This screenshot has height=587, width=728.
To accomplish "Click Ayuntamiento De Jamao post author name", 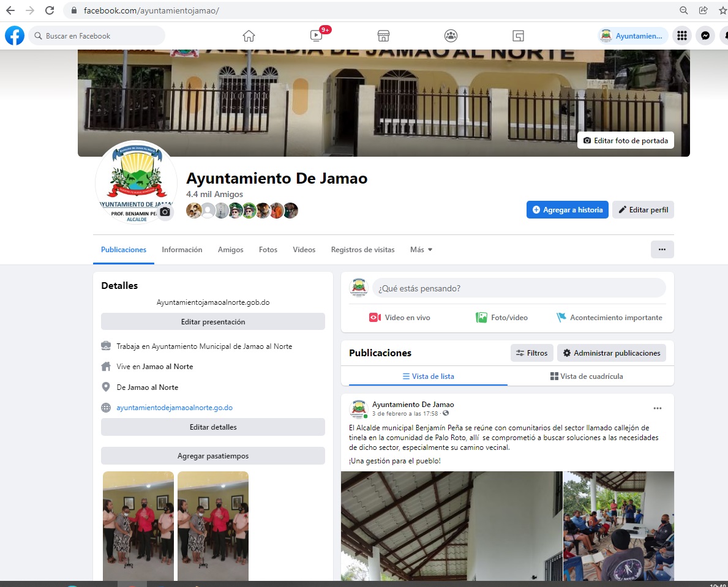I will tap(413, 404).
